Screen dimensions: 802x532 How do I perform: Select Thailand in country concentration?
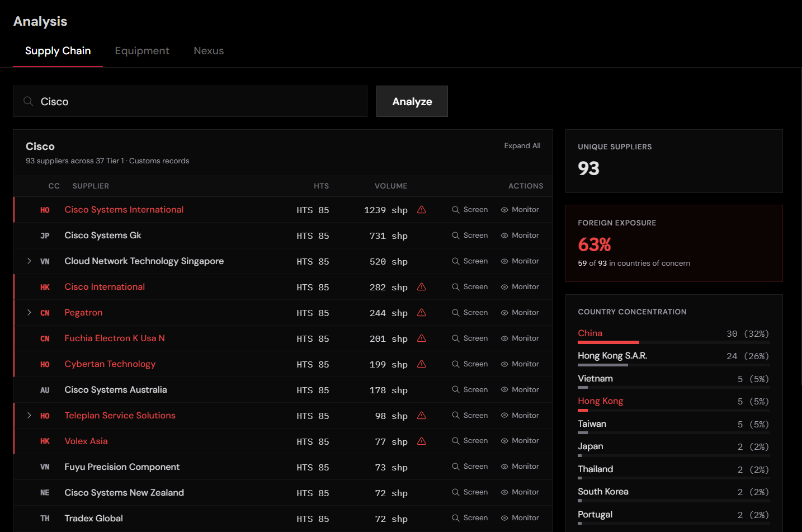596,469
